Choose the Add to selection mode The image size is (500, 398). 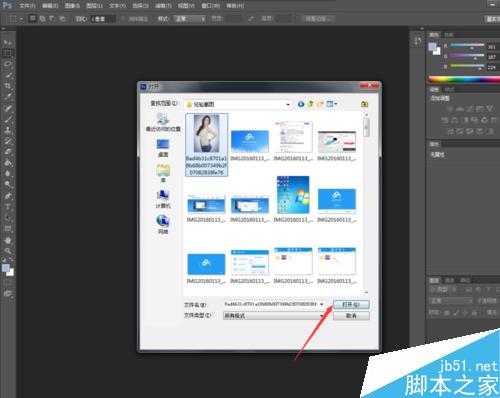[42, 19]
